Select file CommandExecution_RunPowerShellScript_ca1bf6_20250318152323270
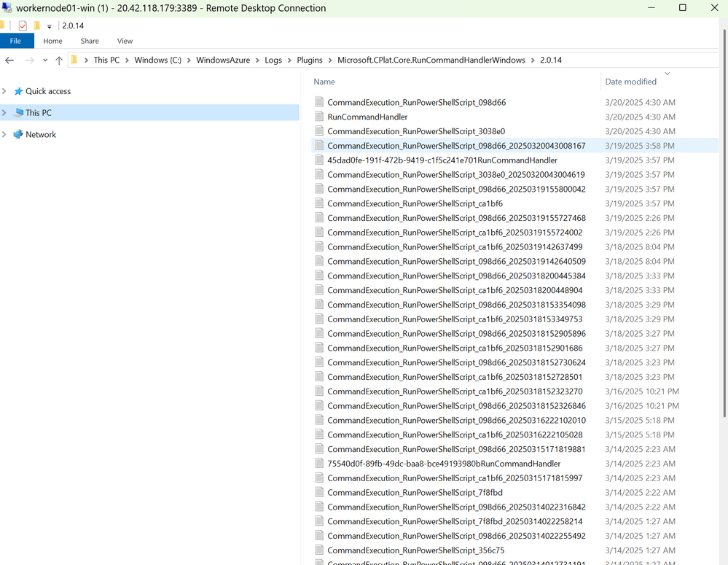 coord(455,391)
